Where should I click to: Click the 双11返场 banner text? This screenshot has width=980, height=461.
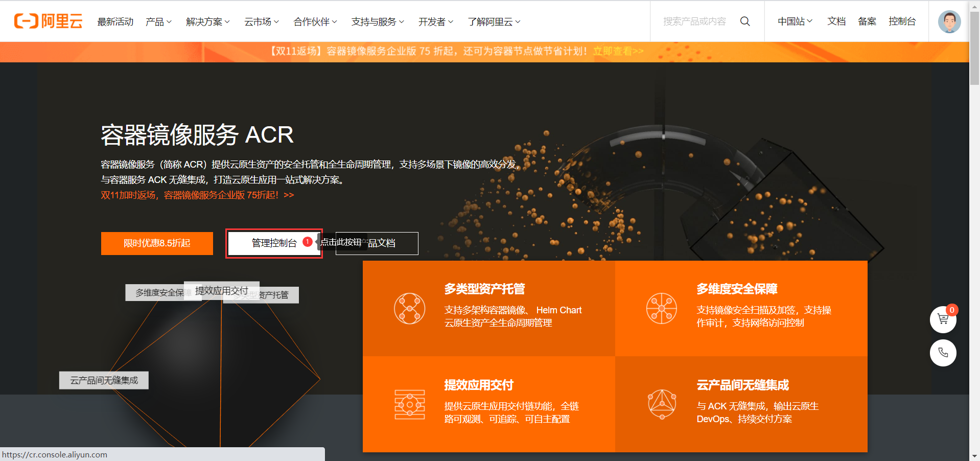(x=429, y=51)
